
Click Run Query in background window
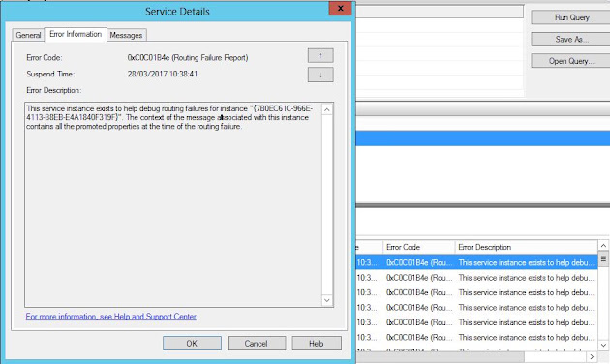point(571,17)
